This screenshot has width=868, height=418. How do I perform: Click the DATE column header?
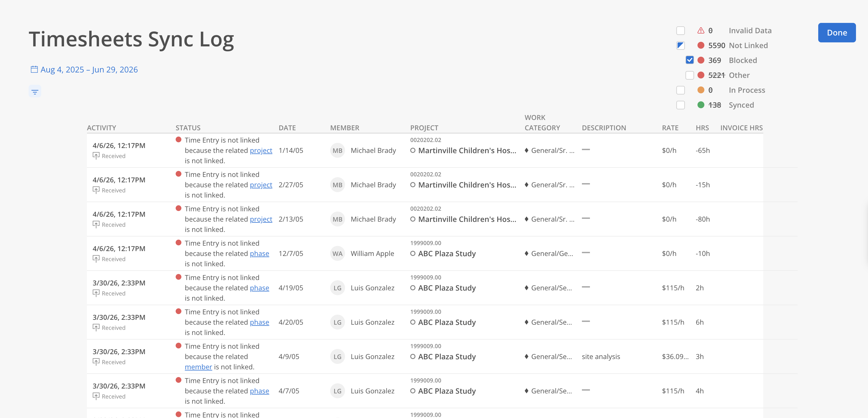coord(287,128)
